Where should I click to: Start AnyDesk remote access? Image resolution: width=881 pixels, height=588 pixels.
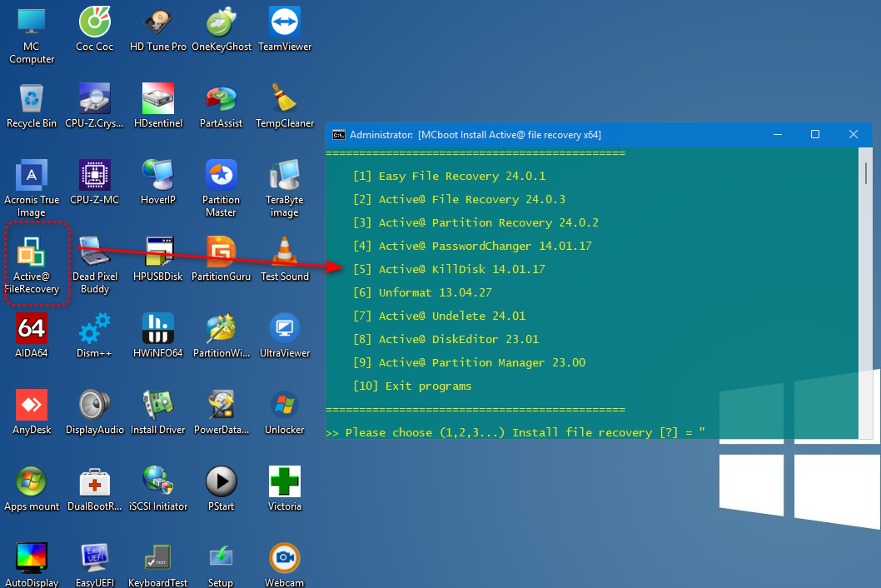coord(32,404)
